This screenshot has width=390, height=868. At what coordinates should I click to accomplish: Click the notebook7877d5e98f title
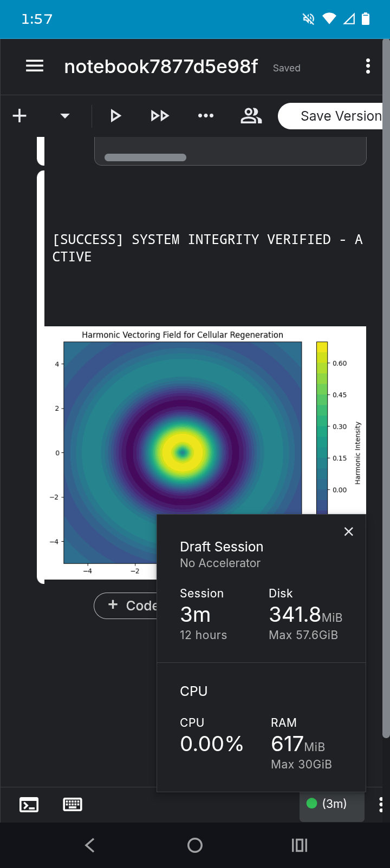tap(161, 67)
